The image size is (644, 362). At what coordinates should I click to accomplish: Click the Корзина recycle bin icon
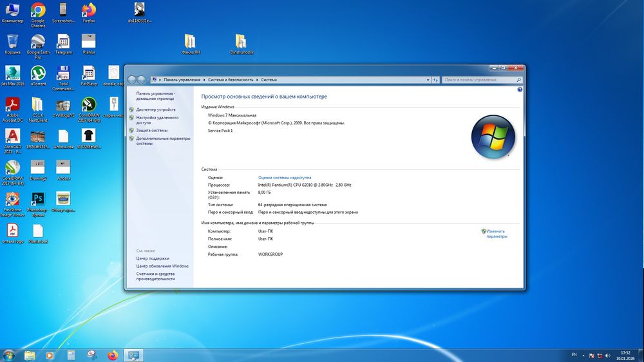click(12, 43)
